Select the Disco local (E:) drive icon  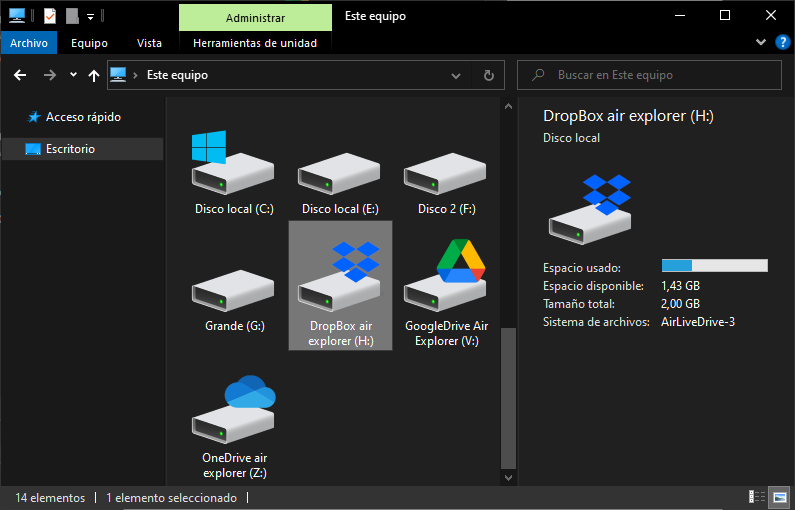(x=339, y=177)
